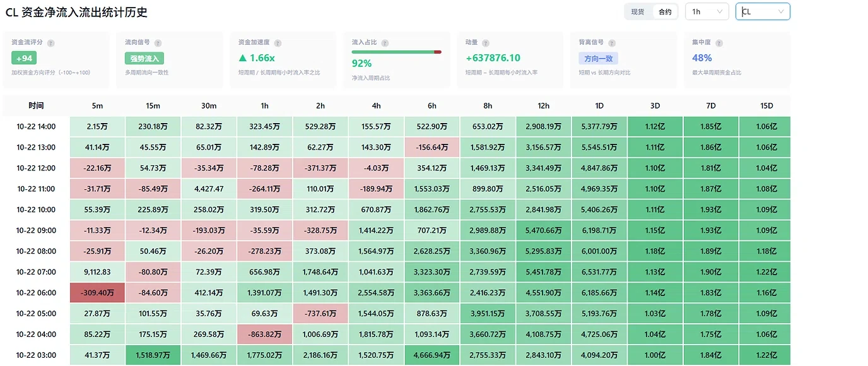Open the question mark next to 资金加速度
This screenshot has height=366, width=868.
pyautogui.click(x=278, y=43)
